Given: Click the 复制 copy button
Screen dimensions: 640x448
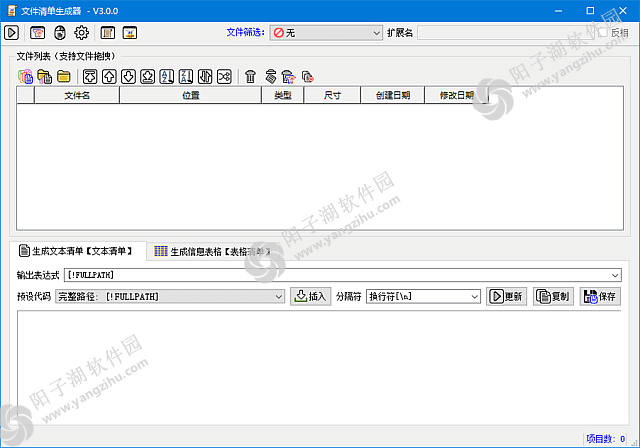Looking at the screenshot, I should pyautogui.click(x=553, y=297).
